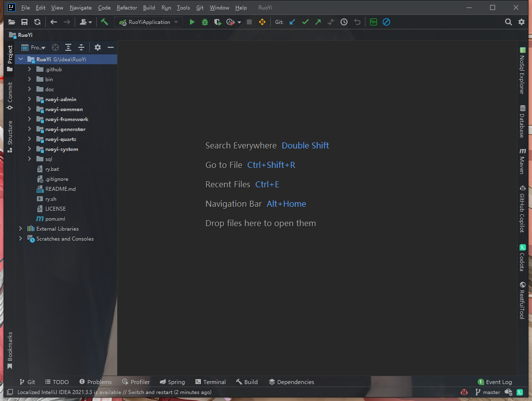Show Git history clock icon
The height and width of the screenshot is (401, 532).
click(344, 22)
